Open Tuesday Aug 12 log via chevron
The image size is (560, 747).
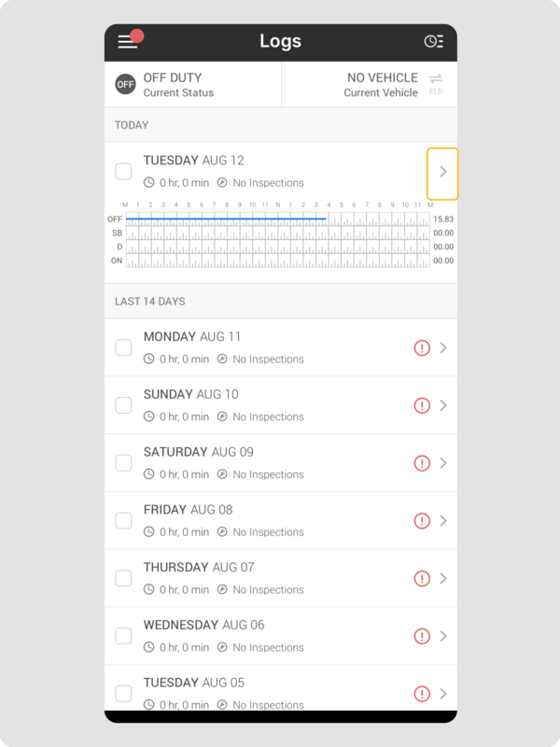443,173
